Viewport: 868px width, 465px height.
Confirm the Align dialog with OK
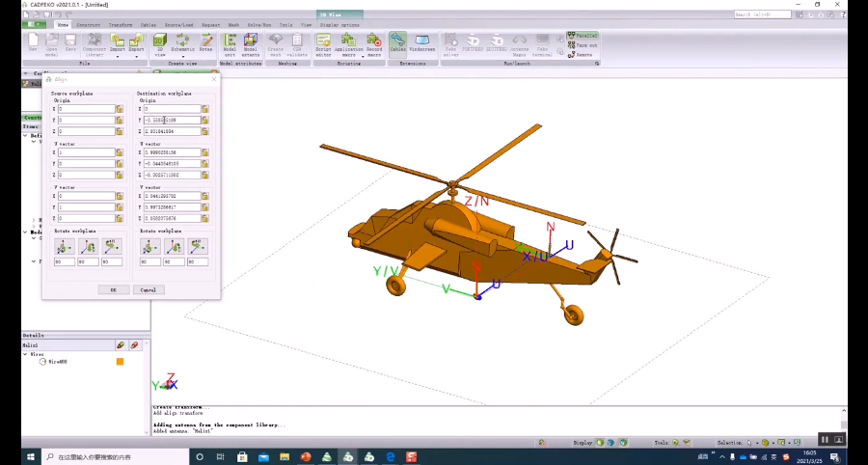[114, 290]
